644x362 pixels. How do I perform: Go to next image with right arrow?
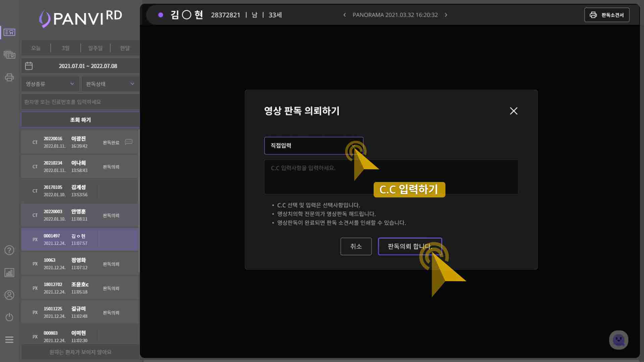[x=446, y=15]
